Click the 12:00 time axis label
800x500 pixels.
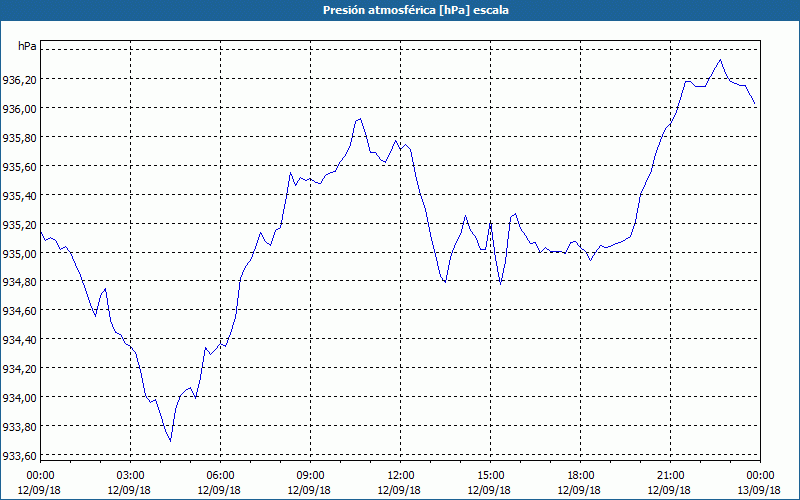(x=401, y=476)
